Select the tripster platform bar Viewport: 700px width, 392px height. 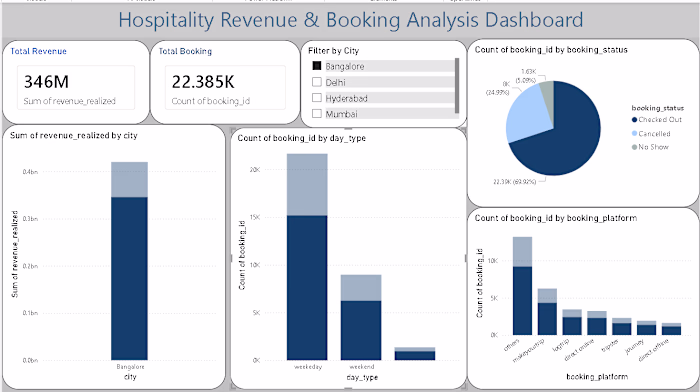(622, 326)
